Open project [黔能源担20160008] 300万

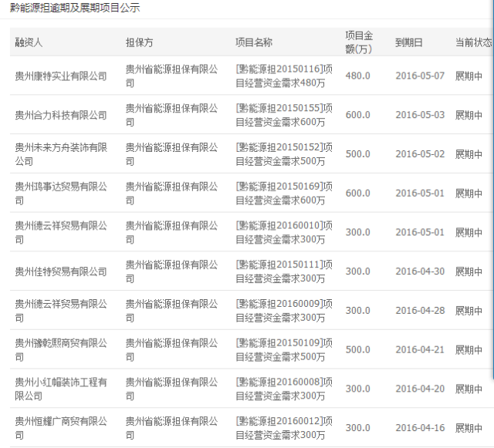[x=284, y=389]
